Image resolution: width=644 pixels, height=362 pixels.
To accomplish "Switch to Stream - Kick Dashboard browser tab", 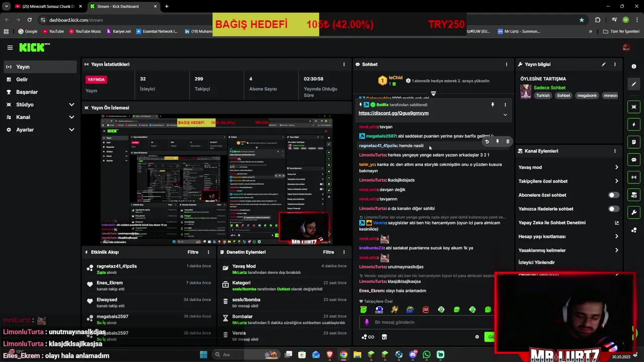I will tap(124, 7).
